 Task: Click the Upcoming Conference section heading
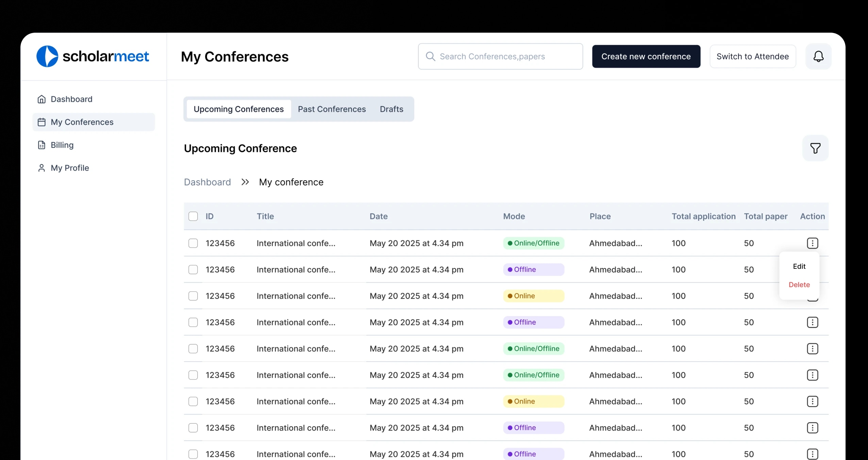240,148
